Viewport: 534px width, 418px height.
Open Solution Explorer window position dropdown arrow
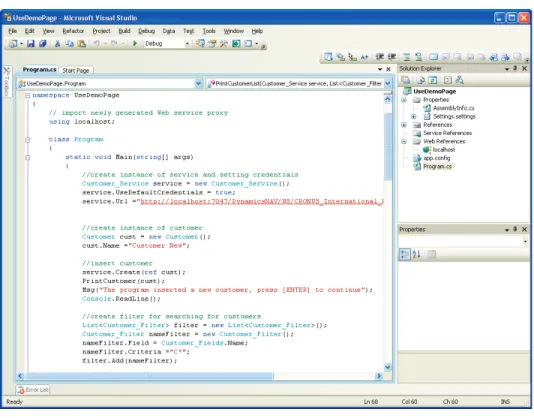tap(507, 69)
